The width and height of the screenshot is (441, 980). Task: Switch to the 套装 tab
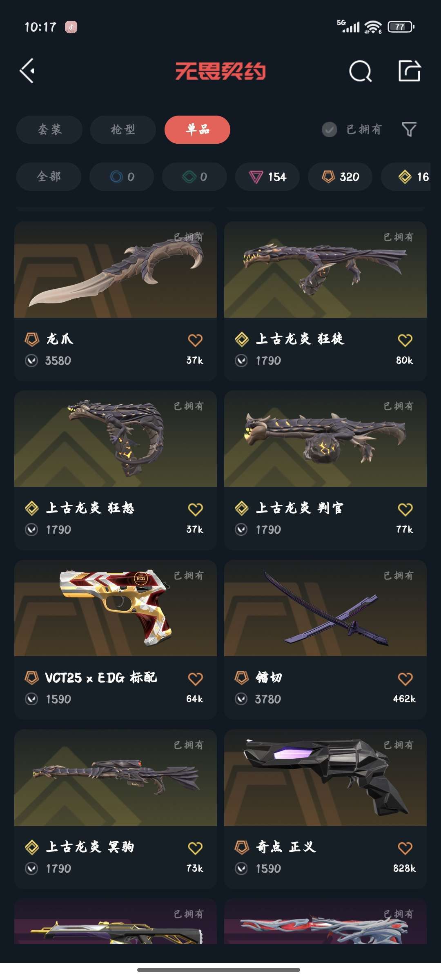coord(49,129)
